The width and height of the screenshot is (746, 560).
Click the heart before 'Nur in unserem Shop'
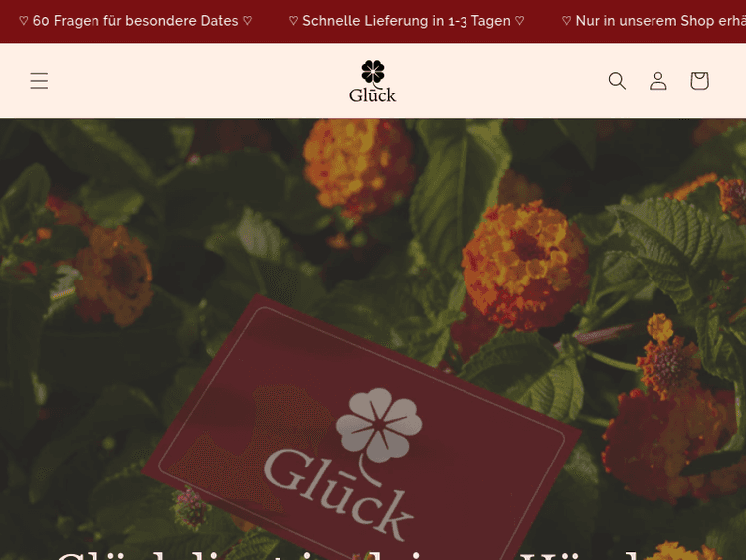(566, 21)
